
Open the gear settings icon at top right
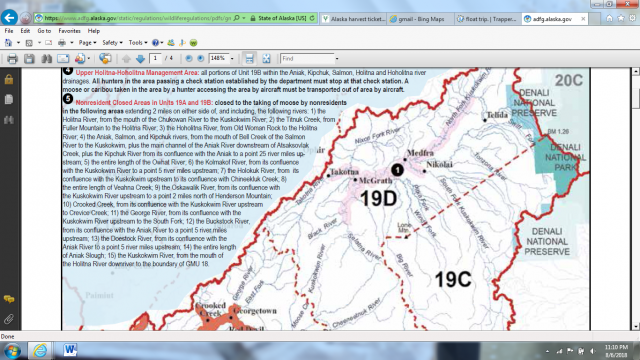tap(632, 18)
